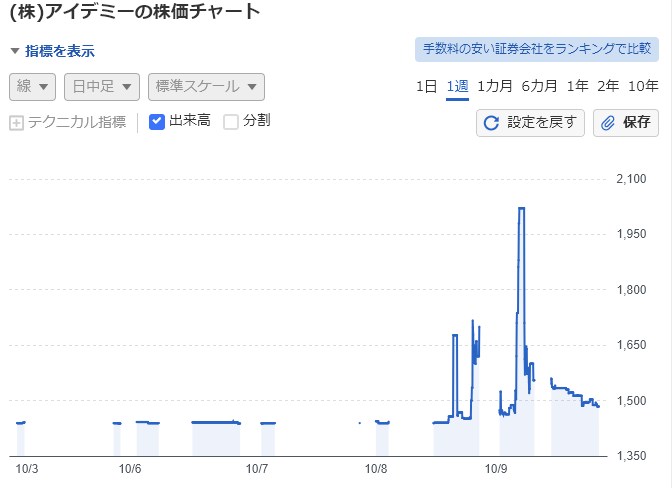Show the 6カ月 chart range

[539, 86]
